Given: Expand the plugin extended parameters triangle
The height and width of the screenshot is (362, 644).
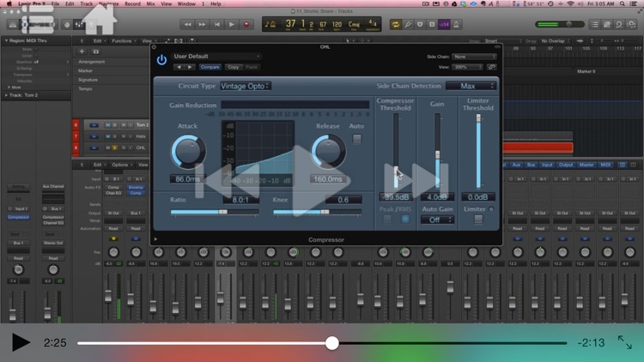Looking at the screenshot, I should click(155, 238).
